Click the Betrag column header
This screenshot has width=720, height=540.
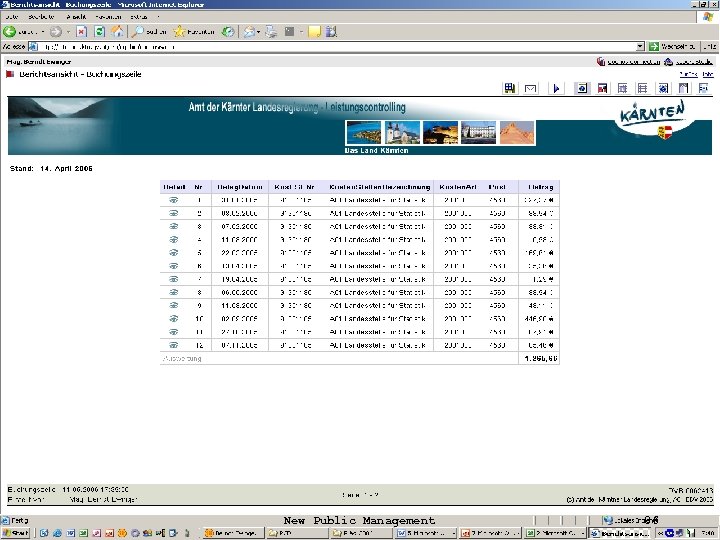[540, 187]
